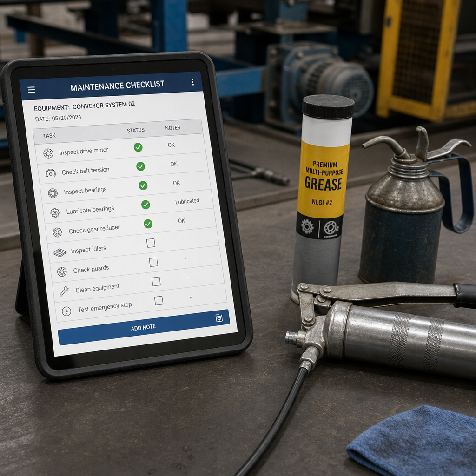Check the Test emergency stop checkbox
Image resolution: width=476 pixels, height=476 pixels.
point(159,301)
